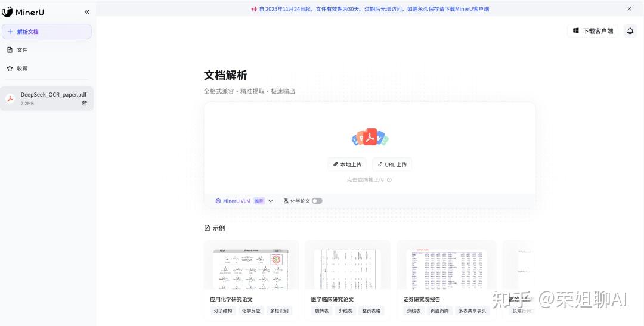Click the notification bell icon
Image resolution: width=644 pixels, height=326 pixels.
pyautogui.click(x=630, y=31)
